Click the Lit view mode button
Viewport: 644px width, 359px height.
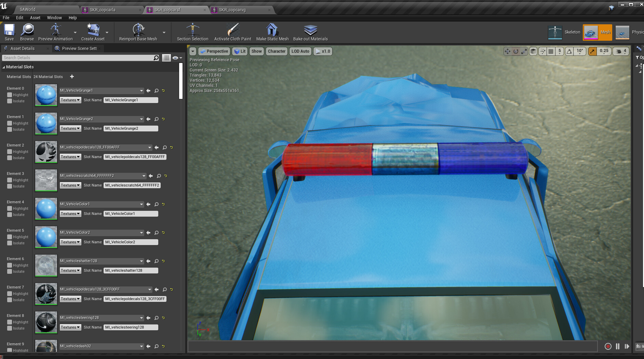coord(240,51)
